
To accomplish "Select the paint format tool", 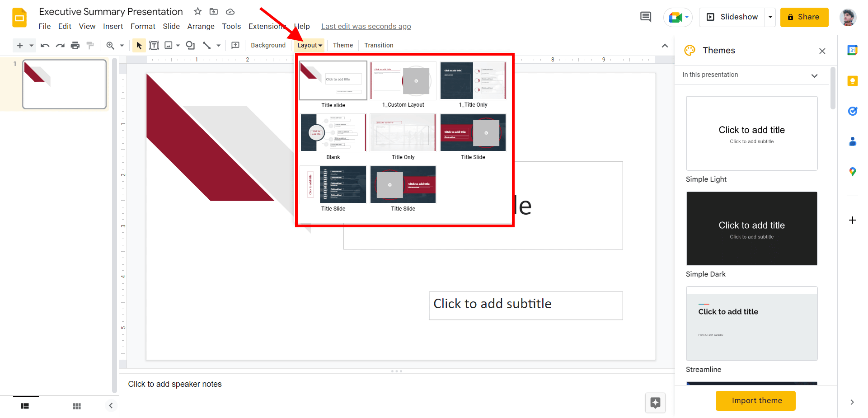I will pyautogui.click(x=90, y=45).
